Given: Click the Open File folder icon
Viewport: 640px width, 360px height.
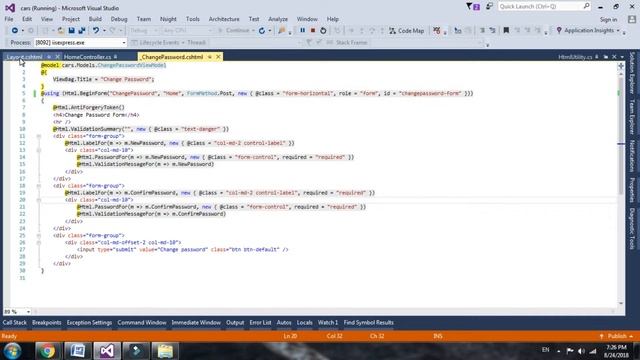Looking at the screenshot, I should (x=60, y=31).
